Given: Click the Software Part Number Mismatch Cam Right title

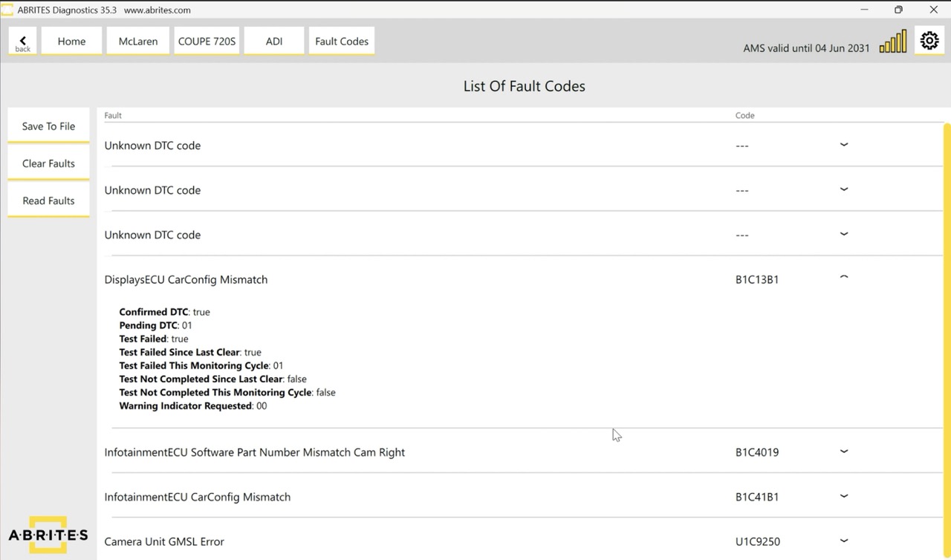Looking at the screenshot, I should (x=255, y=452).
